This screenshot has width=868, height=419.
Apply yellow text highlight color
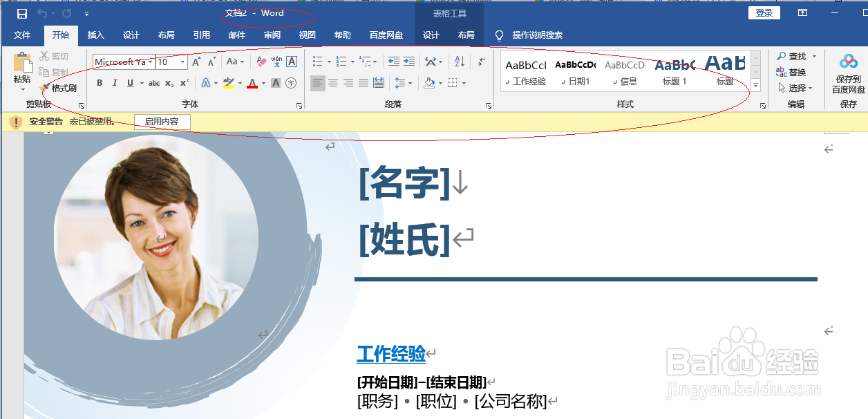[229, 83]
